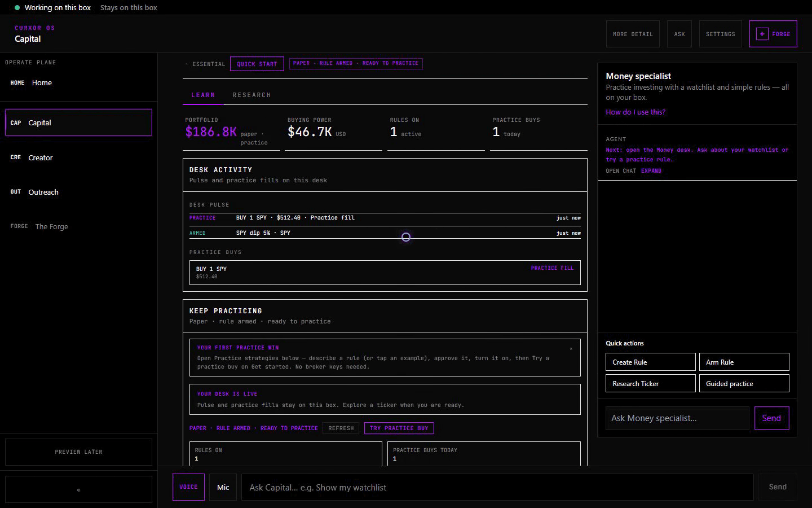Toggle the Voice button
This screenshot has height=508, width=812.
tap(188, 487)
